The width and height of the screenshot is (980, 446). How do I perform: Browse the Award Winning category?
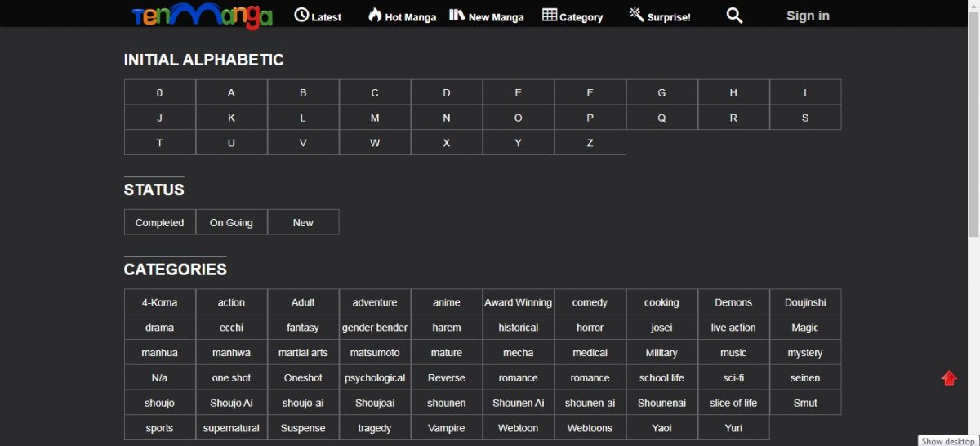518,302
